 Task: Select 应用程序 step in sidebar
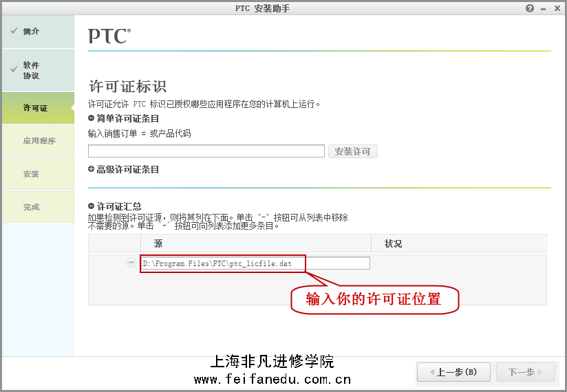coord(38,141)
